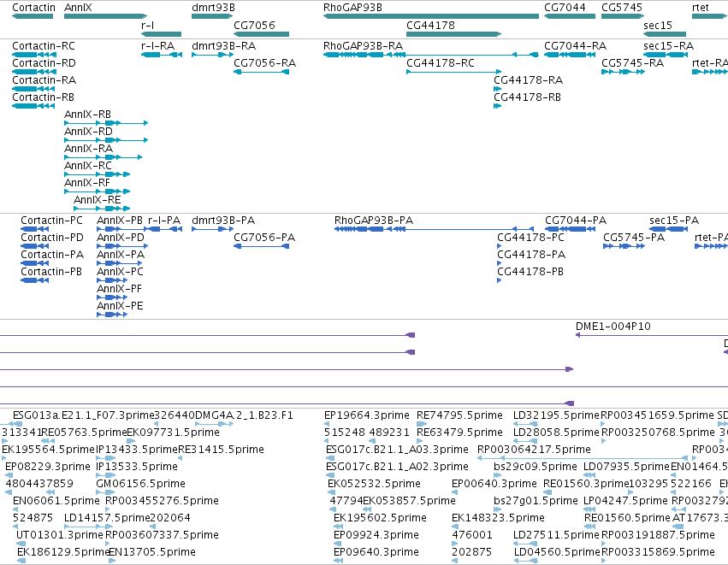Click the CG44178-RA transcript label
The image size is (728, 565).
528,80
